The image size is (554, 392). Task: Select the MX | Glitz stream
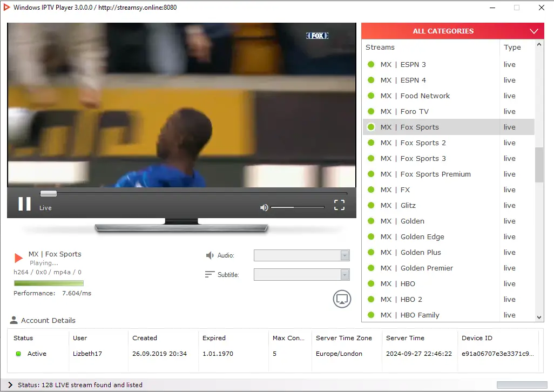[x=448, y=206]
